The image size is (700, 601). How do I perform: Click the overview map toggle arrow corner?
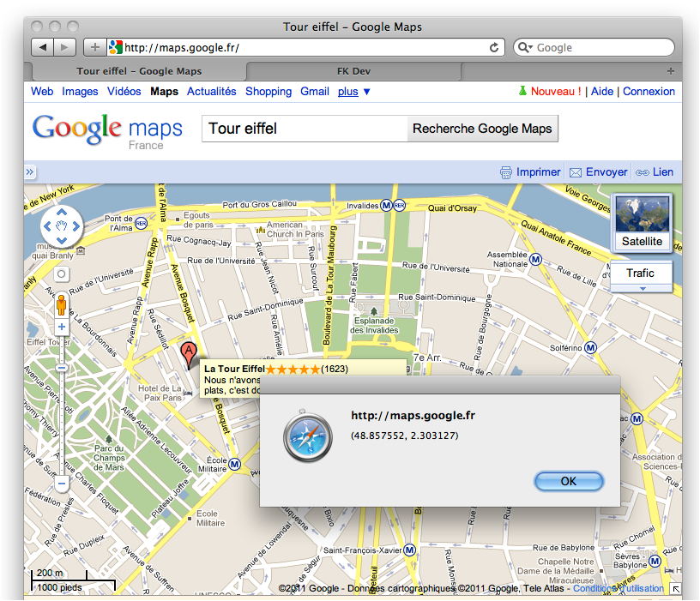pos(676,589)
